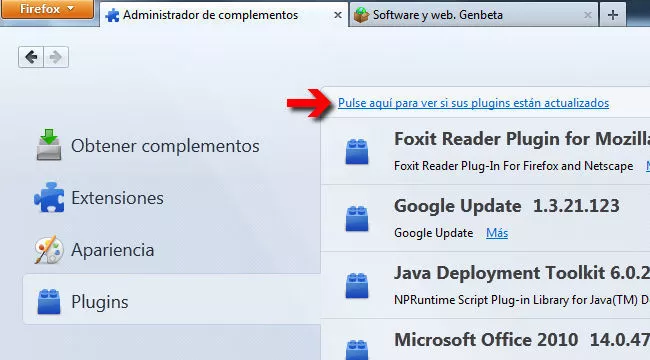Click the Plugins blue brick icon
The image size is (650, 360).
tap(49, 301)
